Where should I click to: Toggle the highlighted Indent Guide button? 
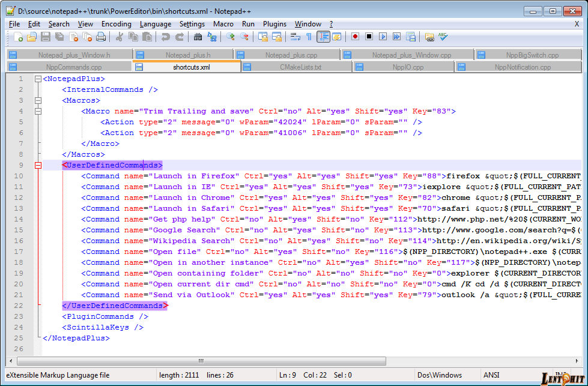point(323,37)
